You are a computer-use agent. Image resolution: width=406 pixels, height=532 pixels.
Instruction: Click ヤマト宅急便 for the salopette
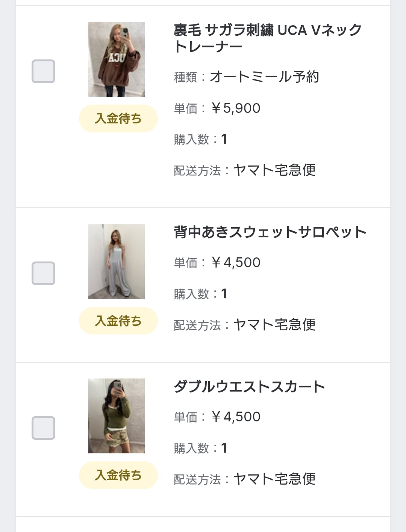[x=274, y=325]
